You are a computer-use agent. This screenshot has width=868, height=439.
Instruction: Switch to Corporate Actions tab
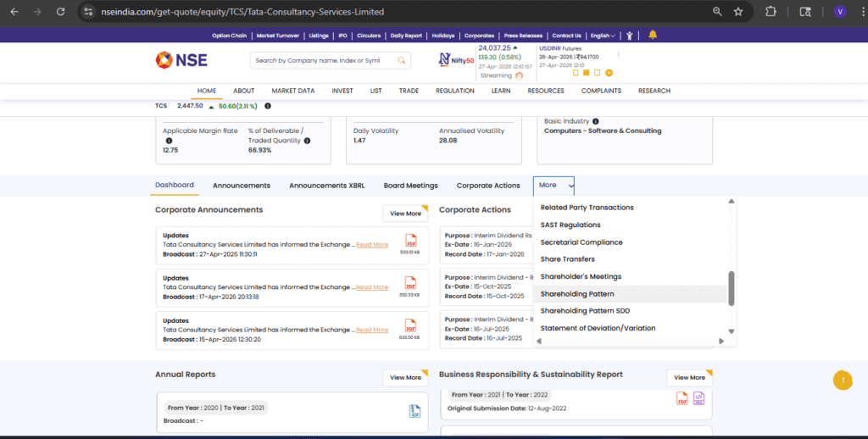pyautogui.click(x=488, y=186)
